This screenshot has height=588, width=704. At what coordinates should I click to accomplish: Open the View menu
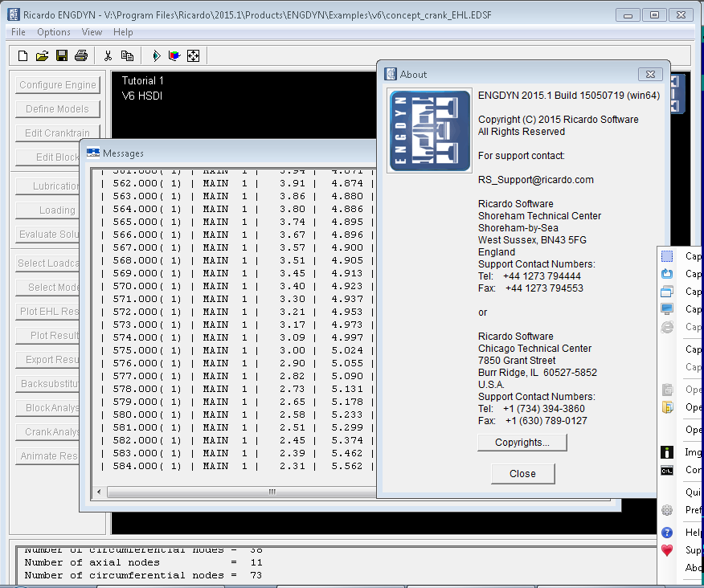(92, 32)
